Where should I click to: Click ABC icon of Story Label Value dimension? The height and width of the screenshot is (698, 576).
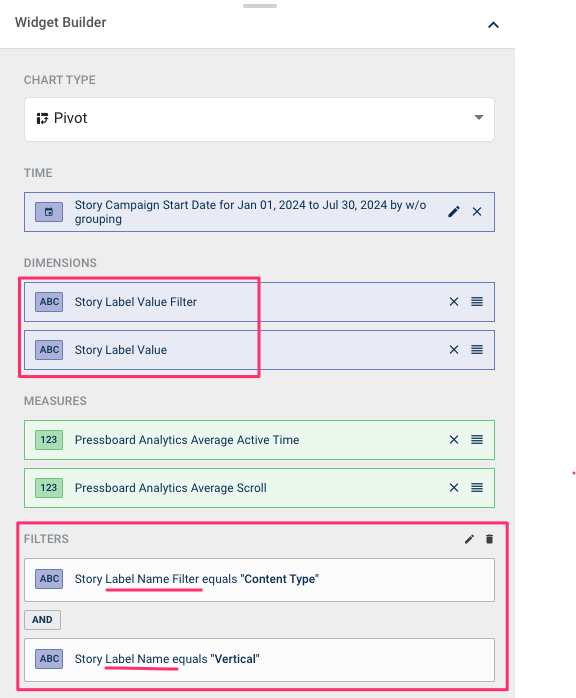coord(49,350)
